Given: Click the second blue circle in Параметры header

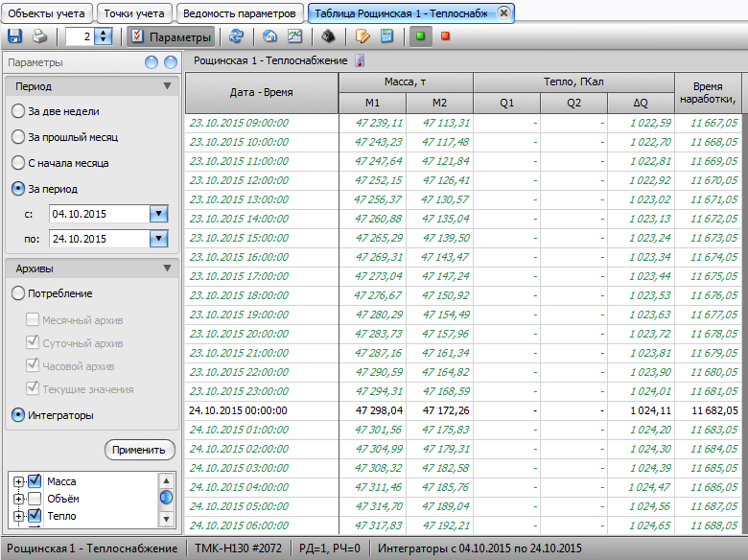Looking at the screenshot, I should [x=171, y=62].
